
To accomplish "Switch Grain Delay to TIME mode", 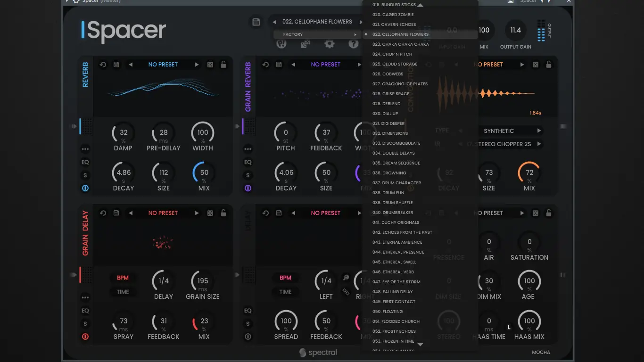I will point(123,292).
